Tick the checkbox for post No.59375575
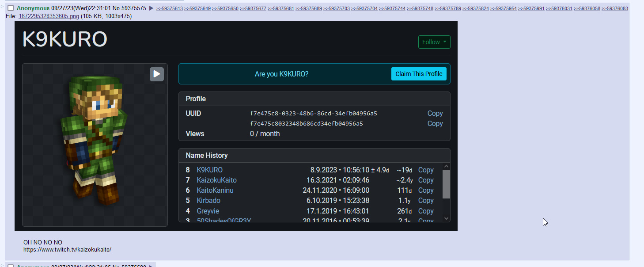 click(x=11, y=8)
